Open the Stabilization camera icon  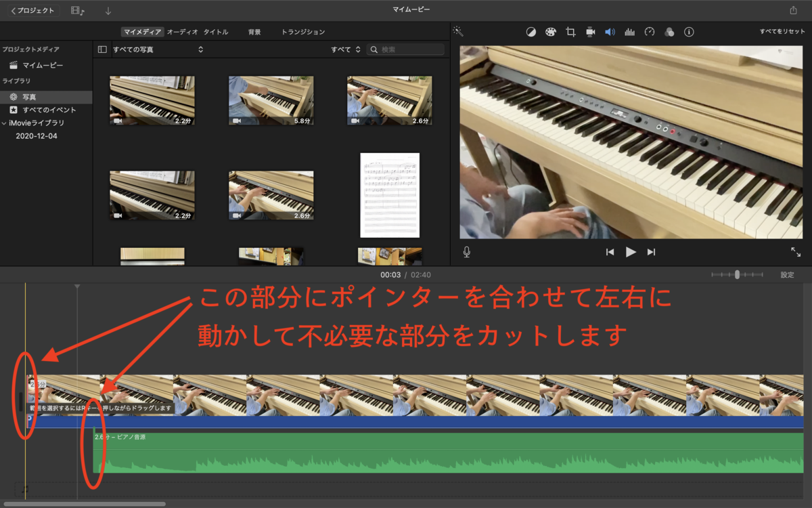pyautogui.click(x=590, y=31)
